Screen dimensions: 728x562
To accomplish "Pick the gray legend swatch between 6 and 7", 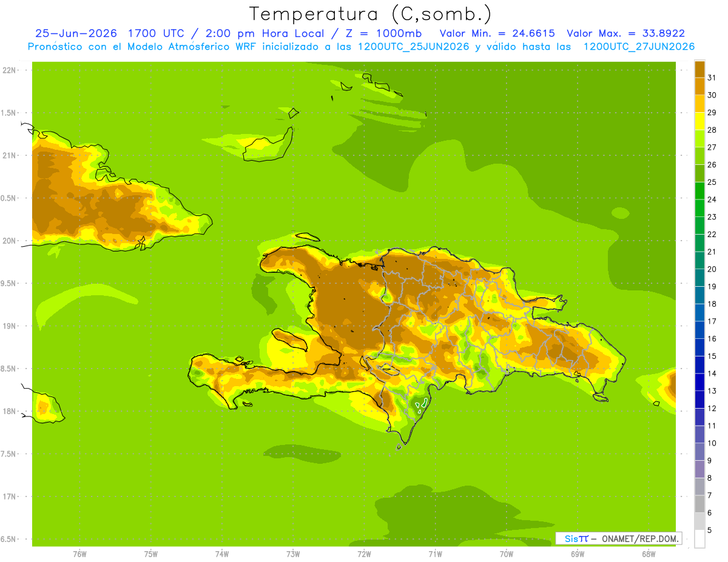I will [699, 504].
